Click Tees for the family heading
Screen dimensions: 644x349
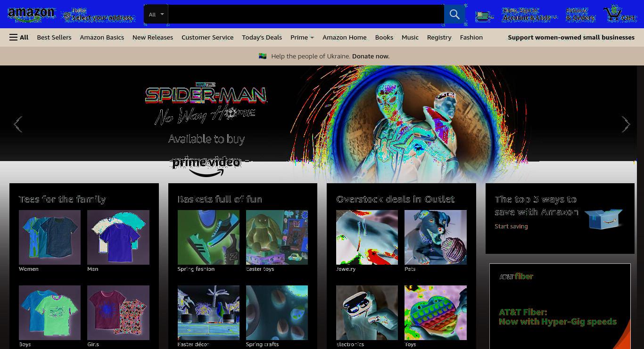tap(62, 199)
